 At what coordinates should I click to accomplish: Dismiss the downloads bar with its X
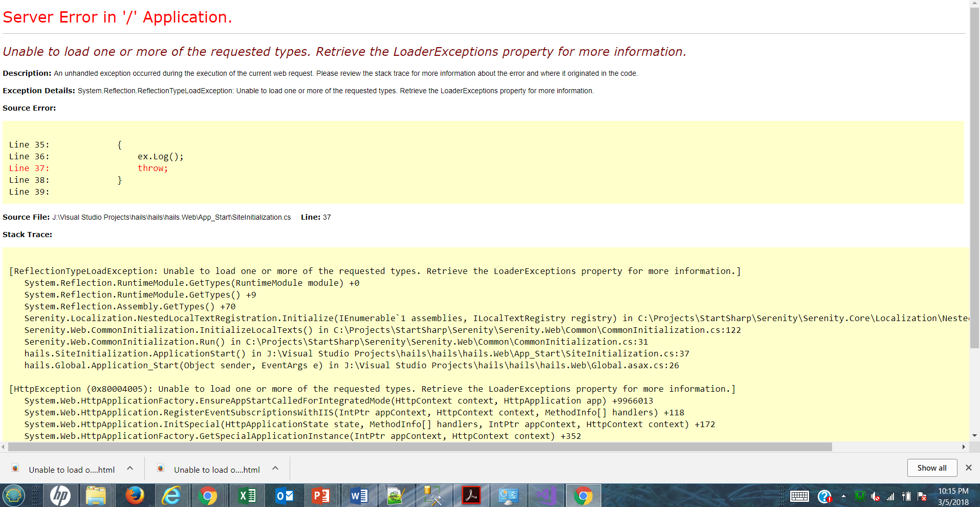click(969, 468)
